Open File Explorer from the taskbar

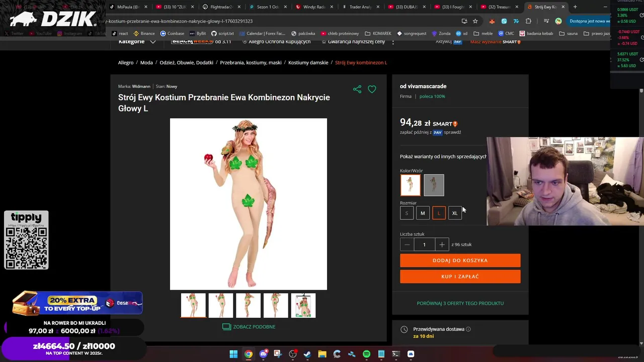(x=322, y=354)
